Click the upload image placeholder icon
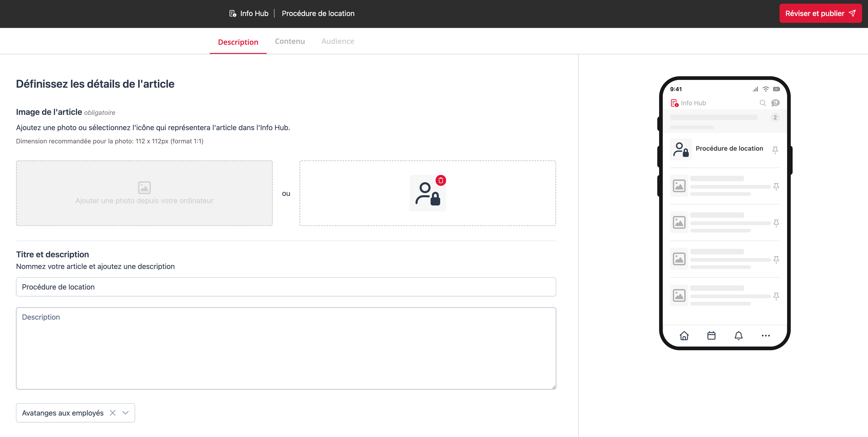This screenshot has height=437, width=868. 144,187
